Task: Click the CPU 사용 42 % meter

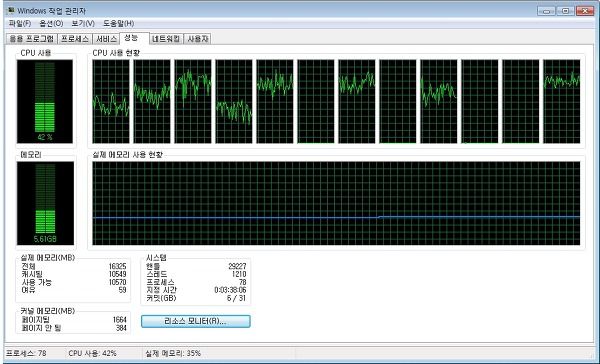Action: (x=45, y=101)
